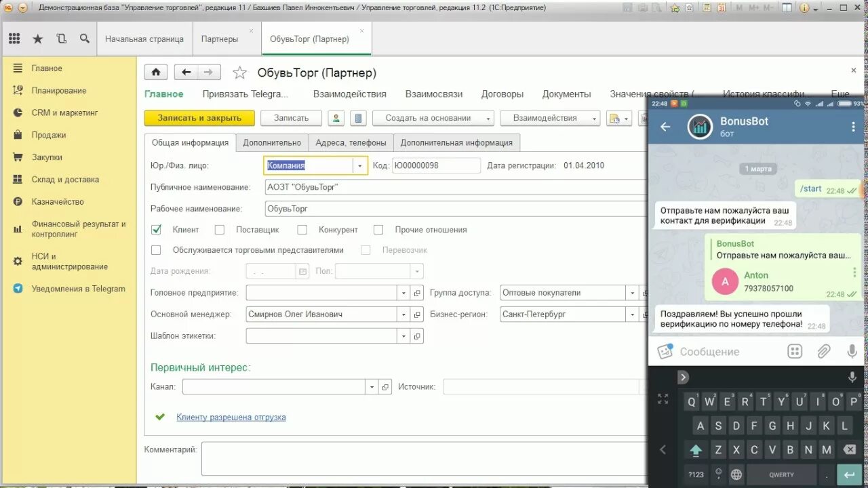Open Дополнительно tab
This screenshot has height=488, width=868.
coord(272,142)
